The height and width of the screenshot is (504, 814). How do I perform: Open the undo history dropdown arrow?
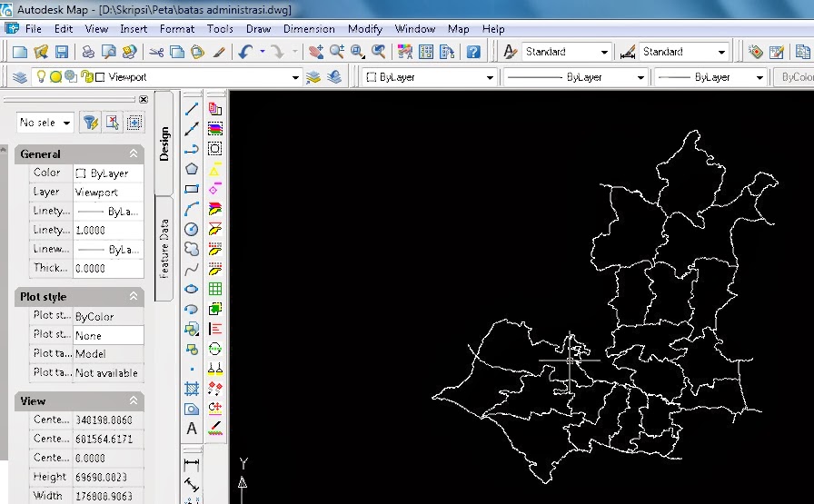263,52
